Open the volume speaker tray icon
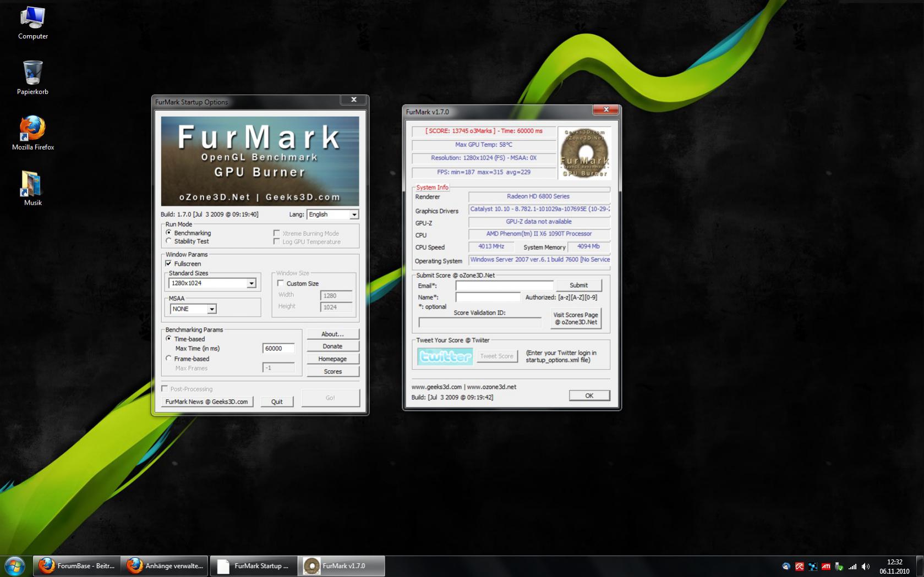 866,567
